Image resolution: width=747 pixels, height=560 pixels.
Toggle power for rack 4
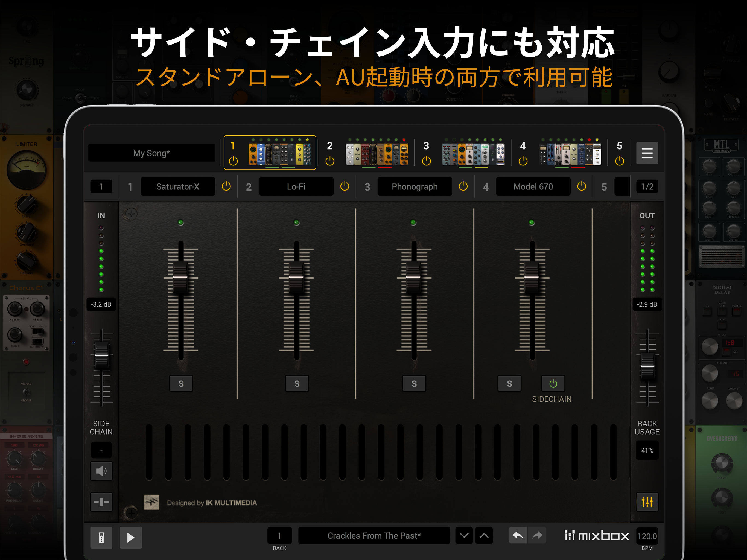pyautogui.click(x=523, y=161)
